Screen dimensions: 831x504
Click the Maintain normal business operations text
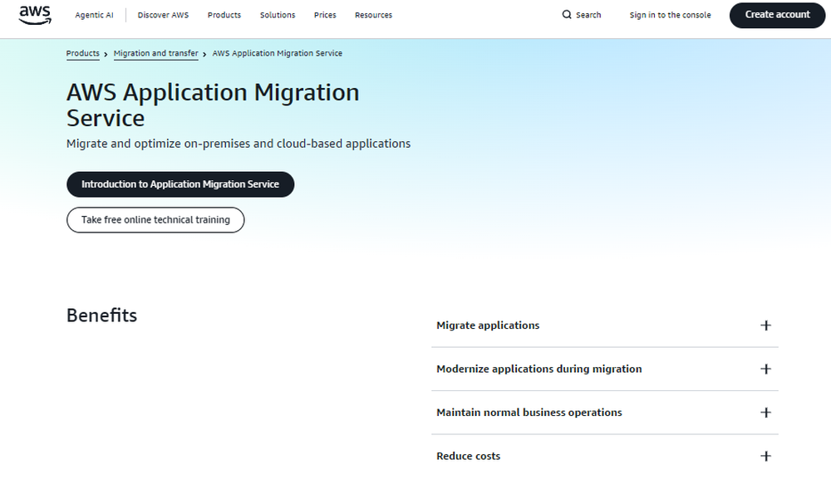(529, 413)
